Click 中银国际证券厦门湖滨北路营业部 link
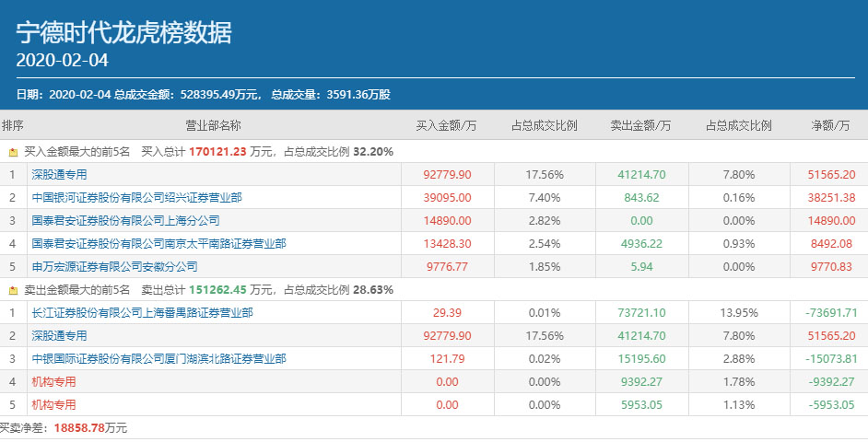The image size is (868, 442). 158,359
